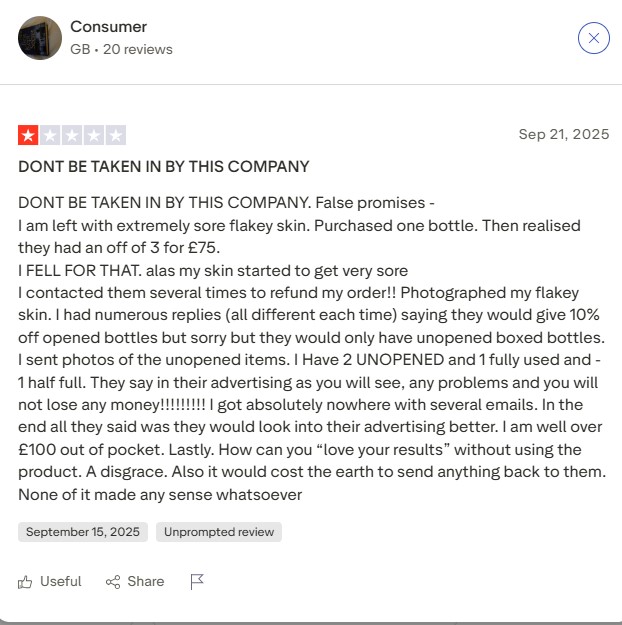Mark the review as Useful via its label

(60, 582)
